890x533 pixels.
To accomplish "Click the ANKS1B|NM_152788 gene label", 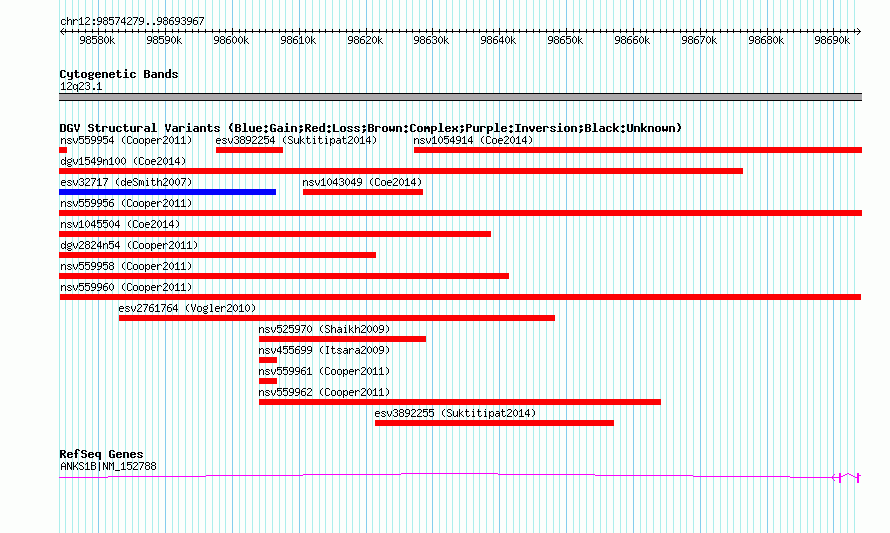I will [108, 466].
